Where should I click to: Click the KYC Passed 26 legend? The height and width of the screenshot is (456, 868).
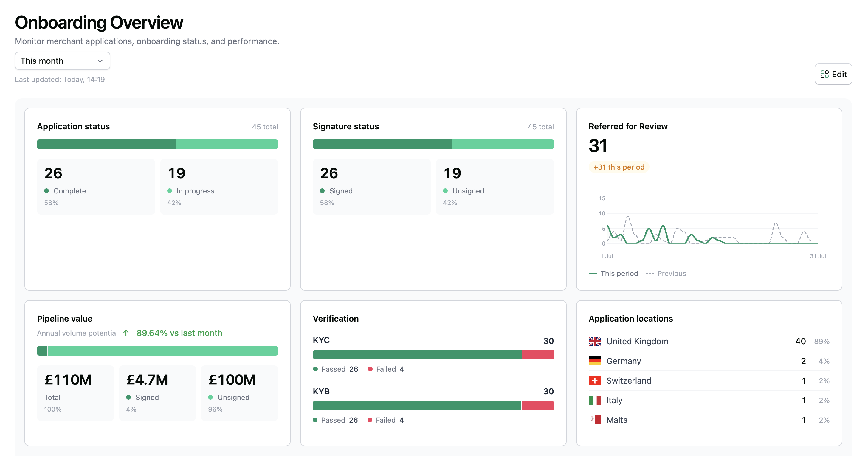click(335, 369)
